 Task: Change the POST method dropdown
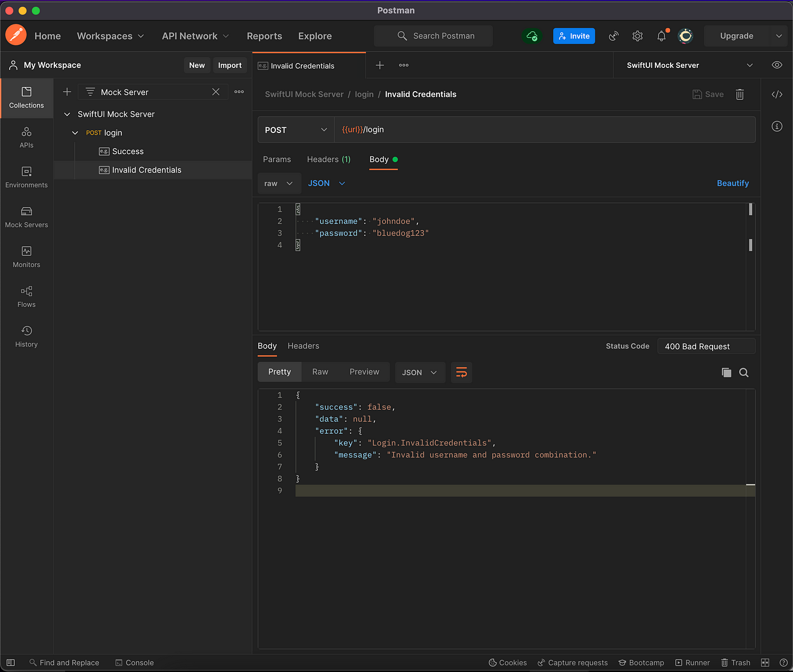296,130
